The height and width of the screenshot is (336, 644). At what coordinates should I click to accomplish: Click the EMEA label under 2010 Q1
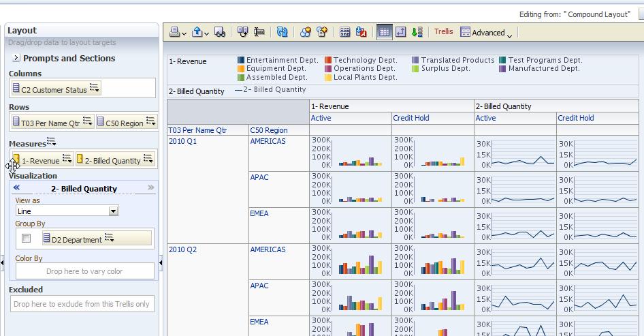259,213
